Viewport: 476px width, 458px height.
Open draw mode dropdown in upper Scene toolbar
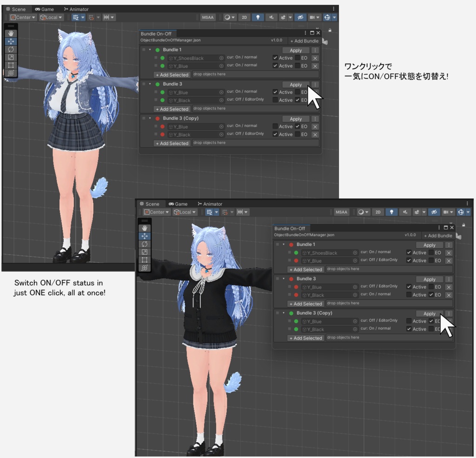coord(229,17)
